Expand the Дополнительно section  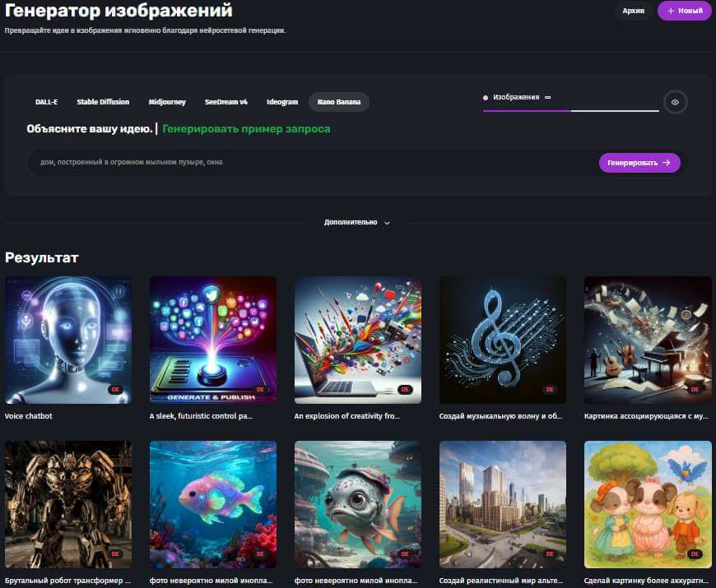(x=357, y=222)
